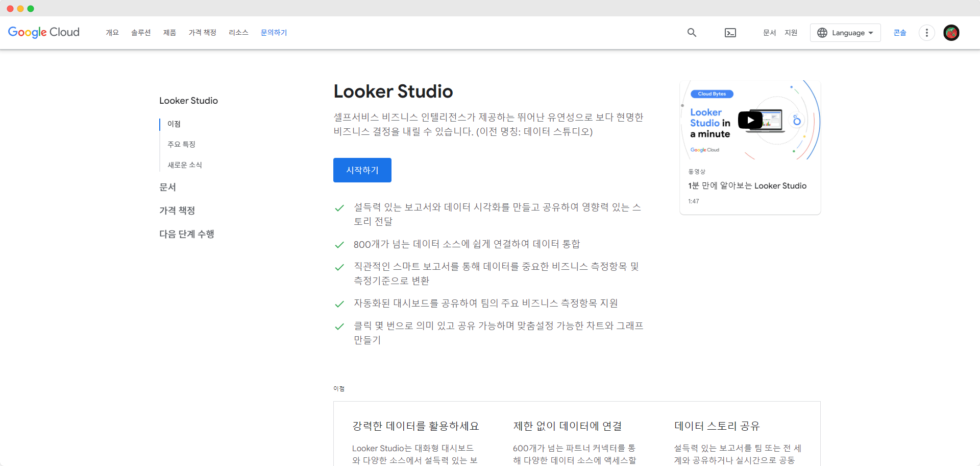Click the macOS red close window button
The height and width of the screenshot is (466, 980).
coord(10,9)
